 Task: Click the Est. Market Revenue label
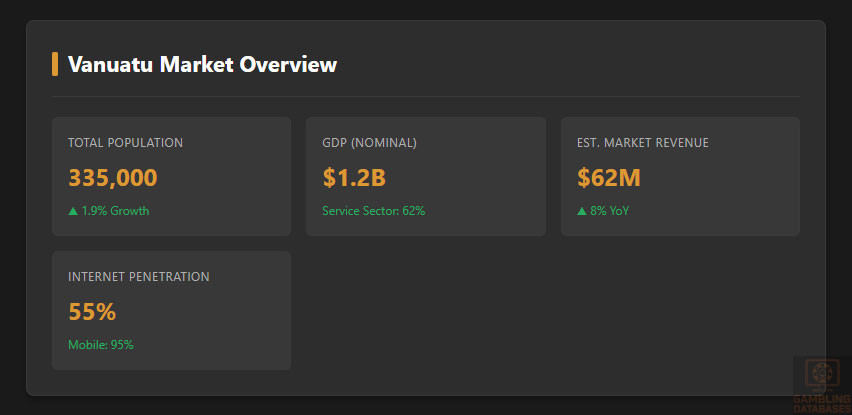pos(642,143)
